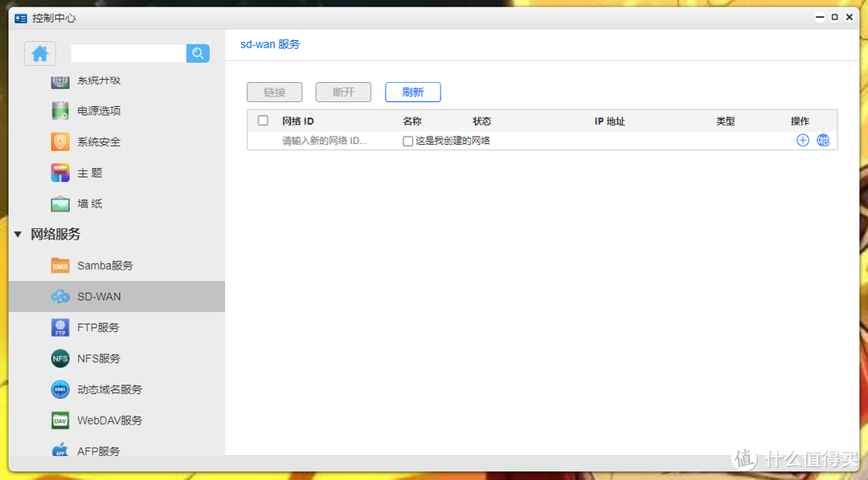Click the plus icon to add network
Viewport: 868px width, 480px height.
(802, 140)
